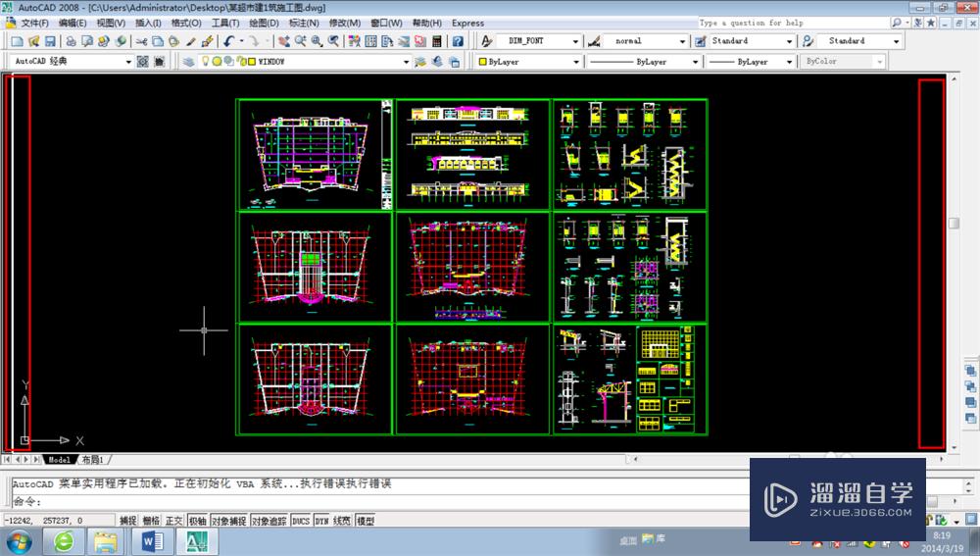Open the DesignCenter icon
Image resolution: width=980 pixels, height=556 pixels.
click(x=370, y=41)
